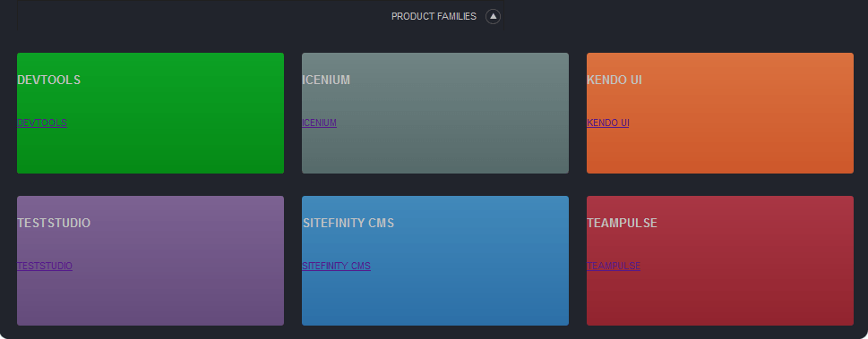This screenshot has width=868, height=339.
Task: Open the SITEFINITY CMS underlined link
Action: 336,266
